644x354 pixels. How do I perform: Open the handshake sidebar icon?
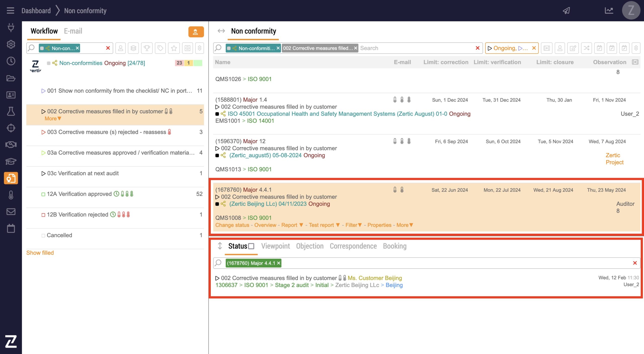click(11, 145)
